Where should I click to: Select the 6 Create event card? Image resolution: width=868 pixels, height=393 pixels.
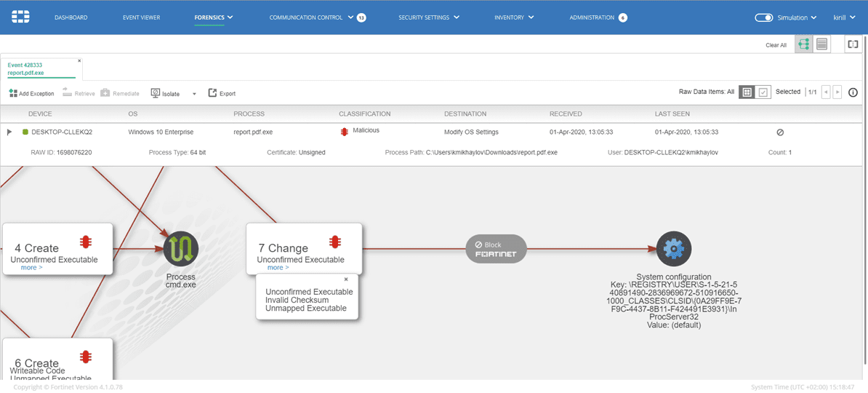[57, 360]
